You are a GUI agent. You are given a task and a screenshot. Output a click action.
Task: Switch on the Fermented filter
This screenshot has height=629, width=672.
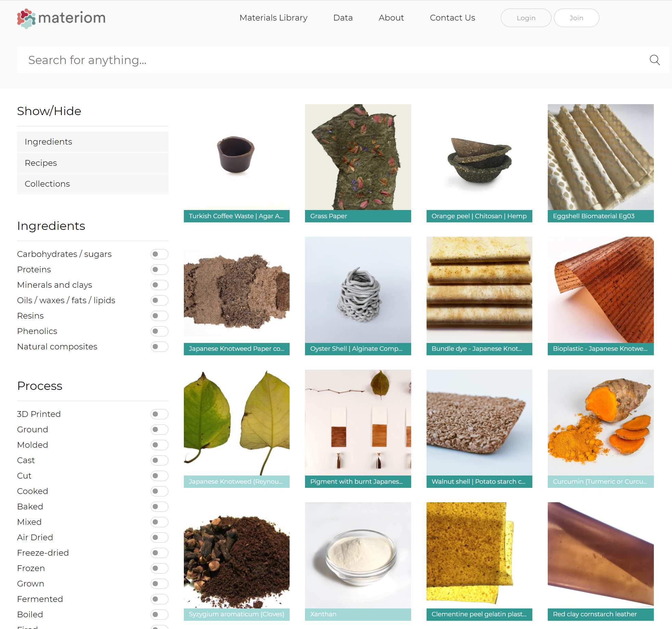[159, 599]
